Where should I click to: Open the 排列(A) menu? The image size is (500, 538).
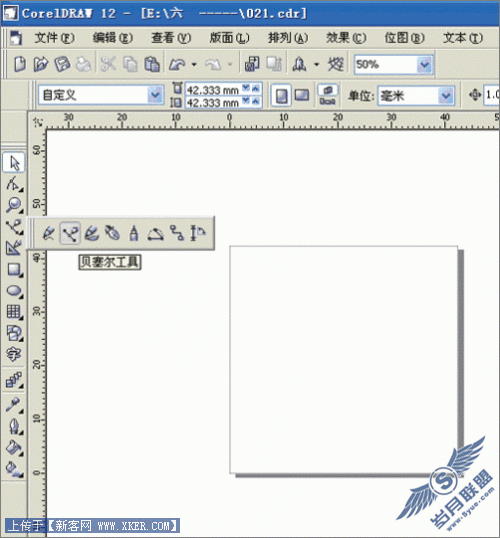coord(288,38)
